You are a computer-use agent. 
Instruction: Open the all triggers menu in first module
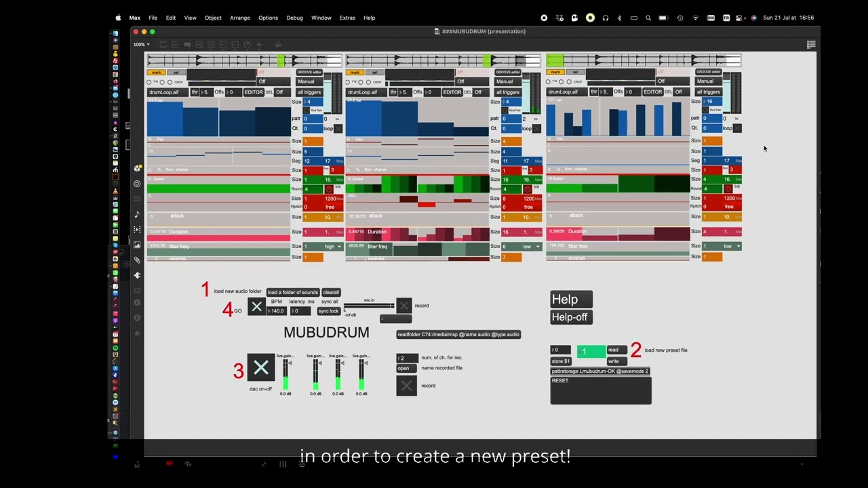click(x=309, y=92)
